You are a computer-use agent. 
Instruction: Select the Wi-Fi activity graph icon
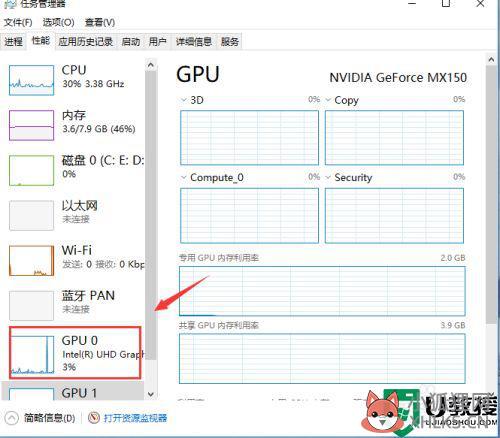click(x=31, y=261)
